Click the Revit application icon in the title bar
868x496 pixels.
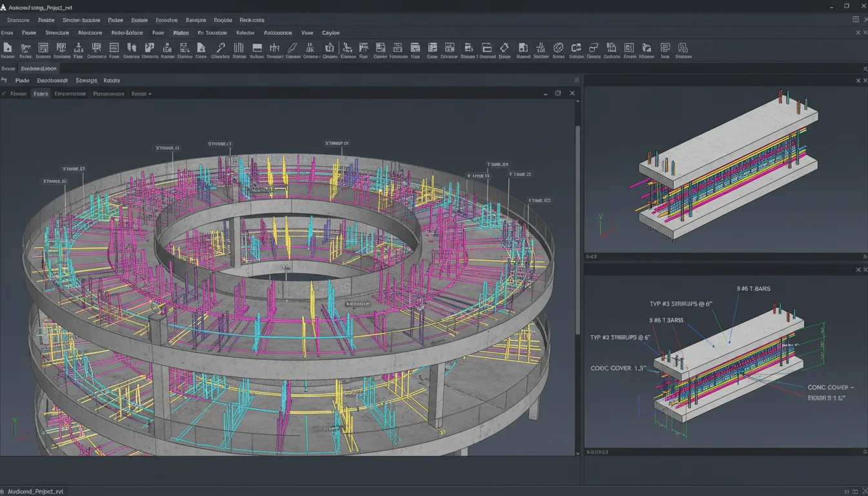4,7
